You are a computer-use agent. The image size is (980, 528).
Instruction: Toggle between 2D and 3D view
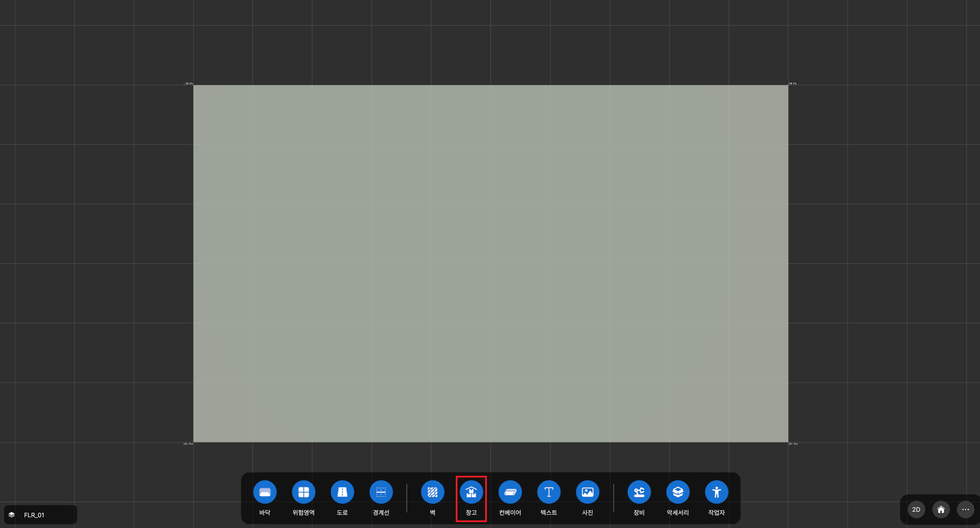(x=916, y=509)
